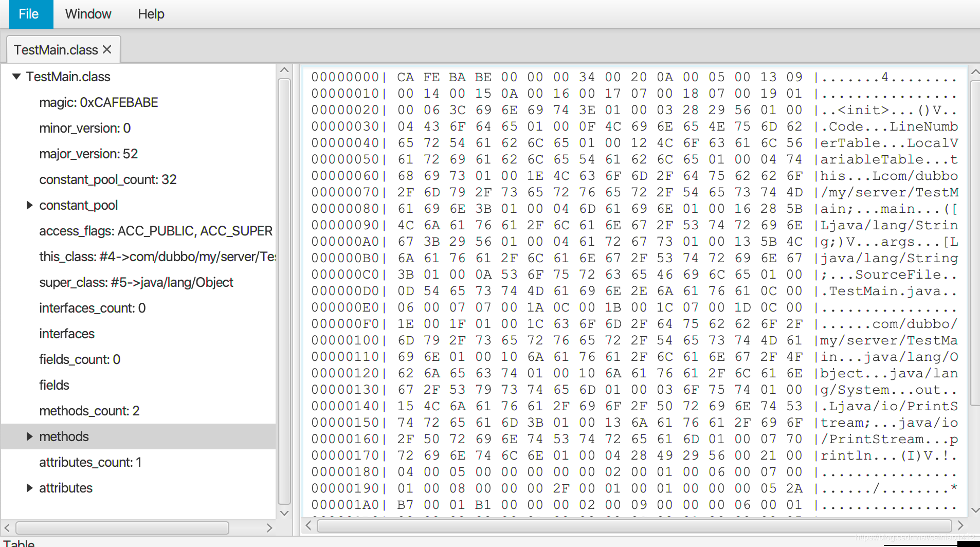The height and width of the screenshot is (547, 980).
Task: Select the interfaces row
Action: point(138,334)
